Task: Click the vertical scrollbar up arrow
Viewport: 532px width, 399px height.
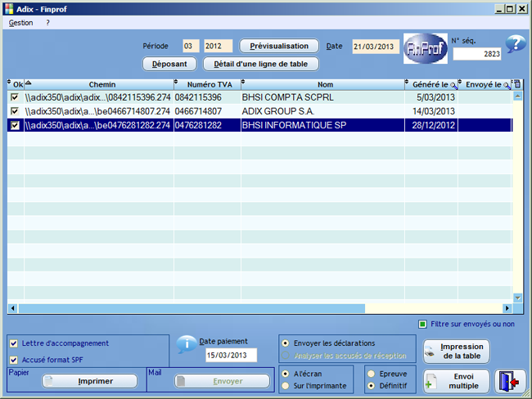Action: tap(517, 96)
